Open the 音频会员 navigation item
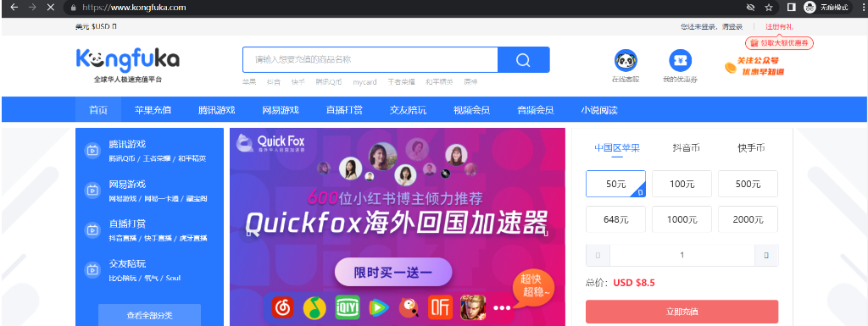868x326 pixels. pos(536,110)
